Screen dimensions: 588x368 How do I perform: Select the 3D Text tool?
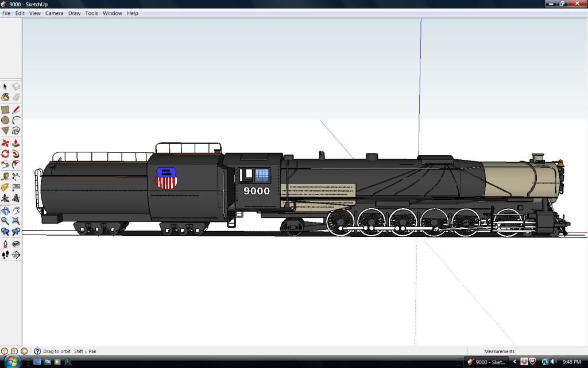click(x=16, y=198)
